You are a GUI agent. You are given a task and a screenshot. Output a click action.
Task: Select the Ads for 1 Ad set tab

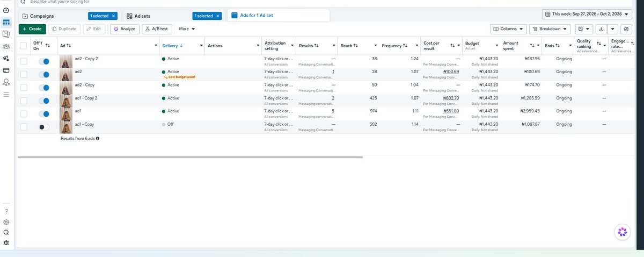click(279, 16)
